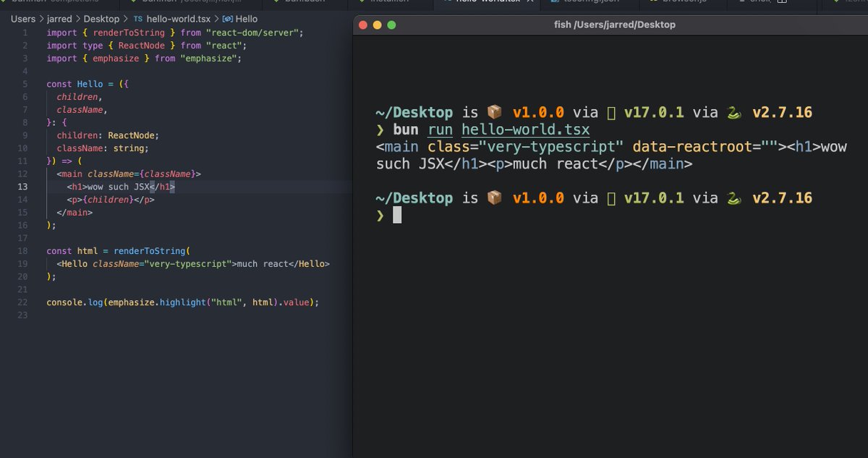
Task: Click line number 22 in the editor gutter
Action: click(x=23, y=302)
